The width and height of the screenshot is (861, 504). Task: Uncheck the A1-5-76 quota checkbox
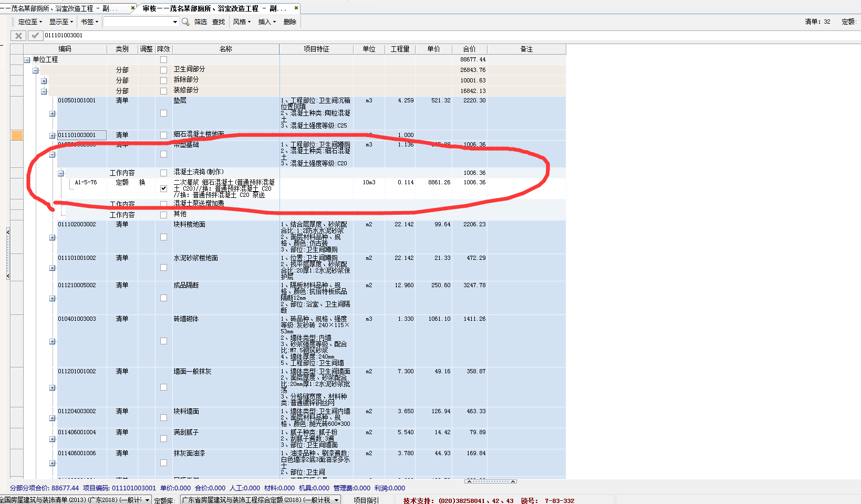click(164, 188)
